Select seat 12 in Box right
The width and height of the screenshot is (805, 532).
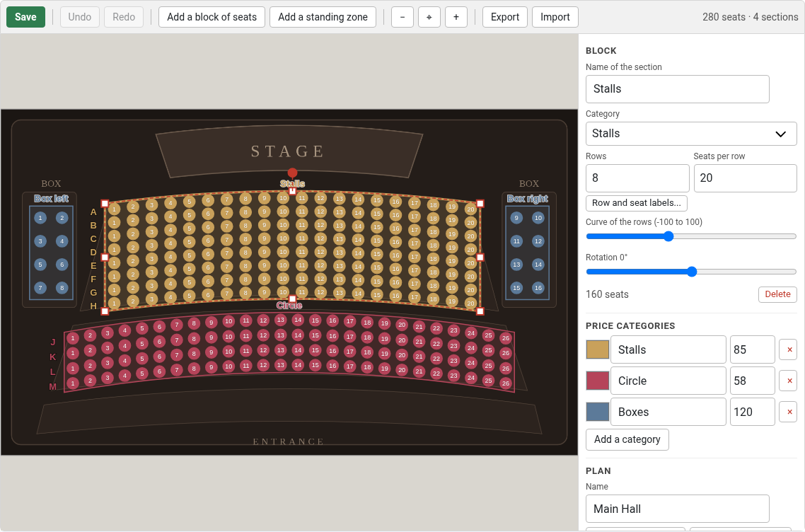point(538,241)
